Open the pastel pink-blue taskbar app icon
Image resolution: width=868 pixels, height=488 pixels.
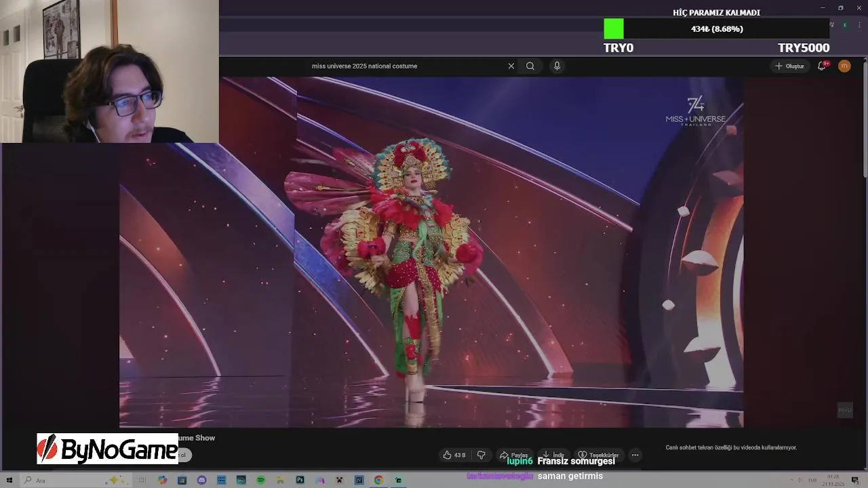[x=319, y=480]
